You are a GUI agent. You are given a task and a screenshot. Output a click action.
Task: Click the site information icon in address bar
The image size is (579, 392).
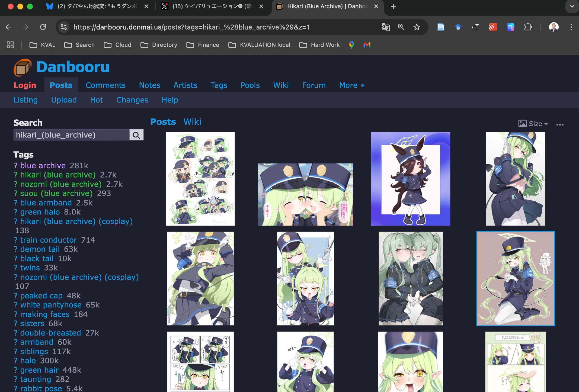(64, 27)
